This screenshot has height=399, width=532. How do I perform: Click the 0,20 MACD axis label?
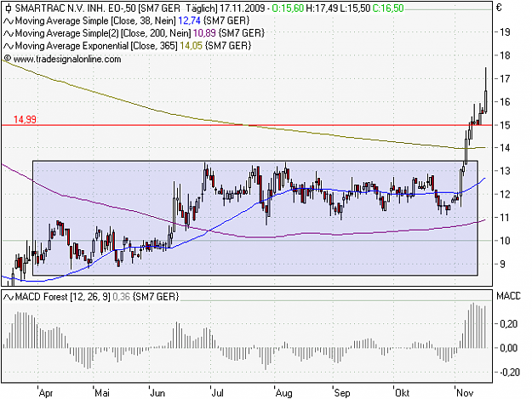pos(508,324)
